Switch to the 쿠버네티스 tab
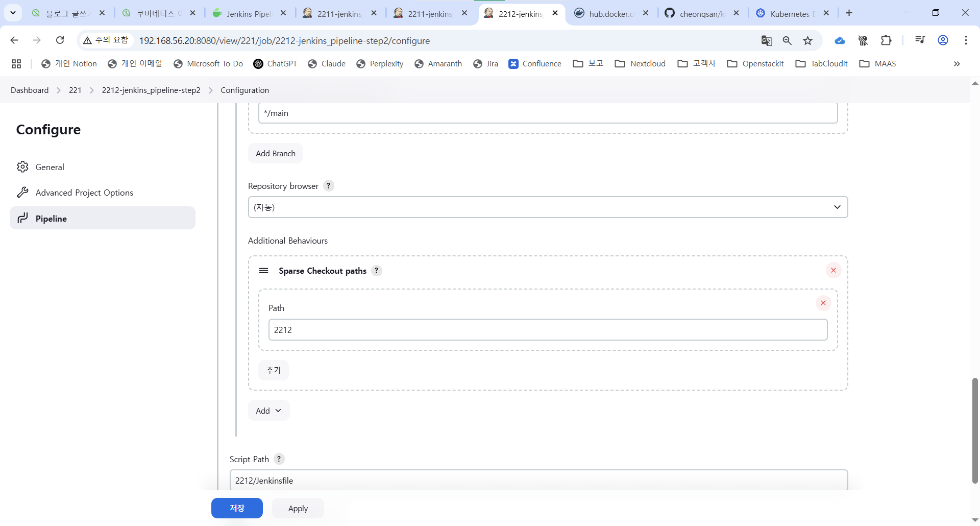Screen dimensions: 980x526 click(159, 14)
